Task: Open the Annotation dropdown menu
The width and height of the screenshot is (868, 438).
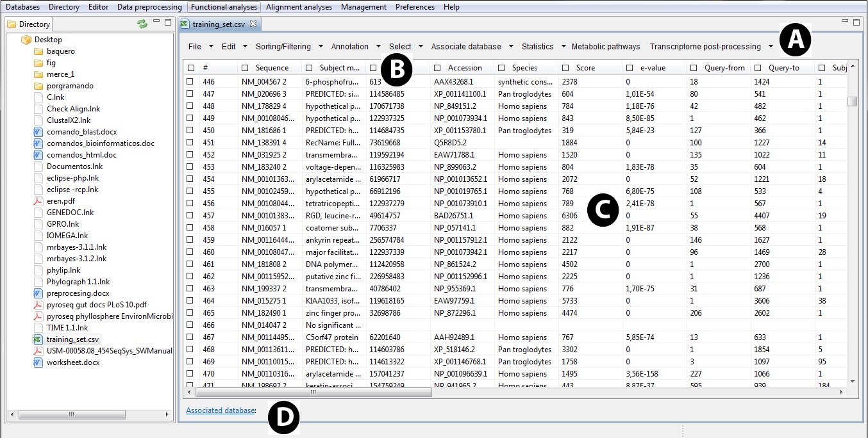Action: (x=379, y=47)
